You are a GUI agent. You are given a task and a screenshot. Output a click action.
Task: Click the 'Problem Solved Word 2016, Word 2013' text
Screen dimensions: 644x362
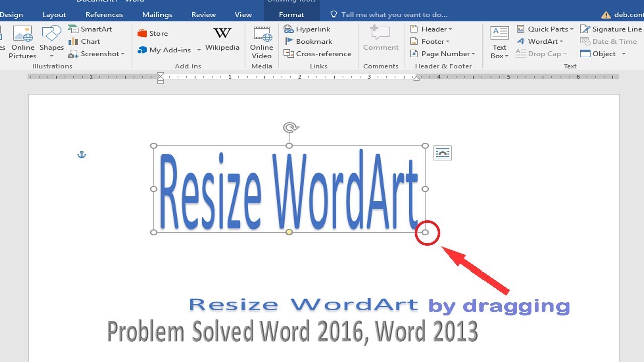[x=292, y=331]
